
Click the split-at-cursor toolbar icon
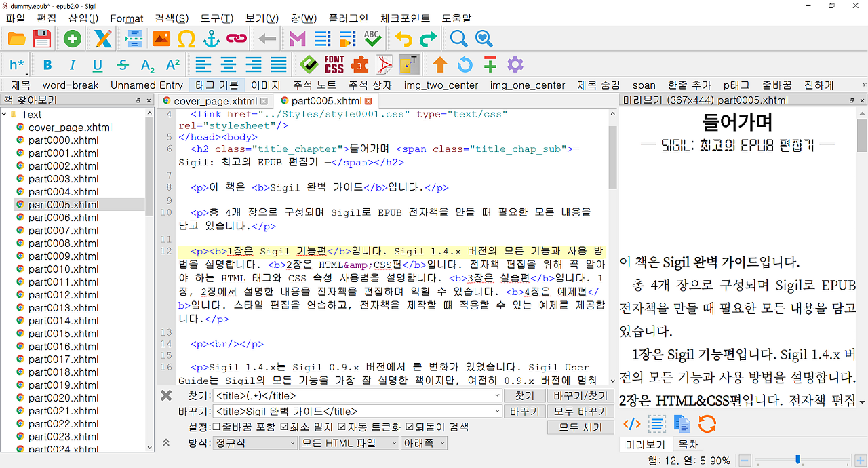(134, 39)
